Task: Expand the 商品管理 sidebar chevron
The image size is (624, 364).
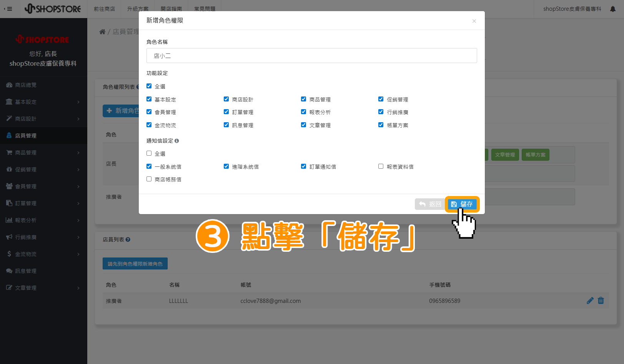Action: tap(78, 153)
